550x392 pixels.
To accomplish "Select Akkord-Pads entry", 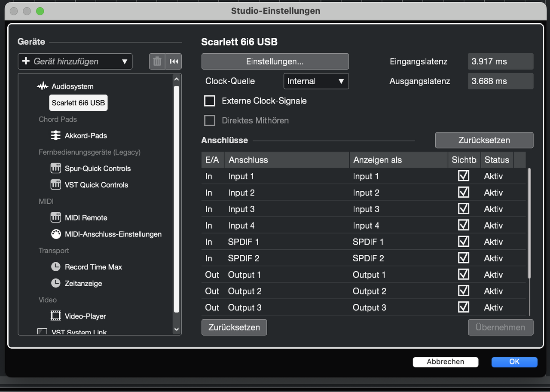I will click(86, 135).
